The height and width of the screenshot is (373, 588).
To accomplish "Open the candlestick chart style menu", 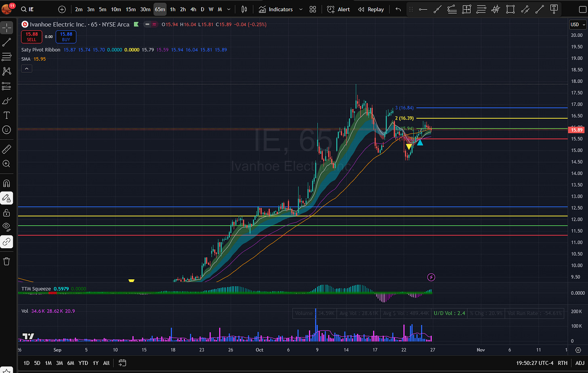I will [244, 9].
